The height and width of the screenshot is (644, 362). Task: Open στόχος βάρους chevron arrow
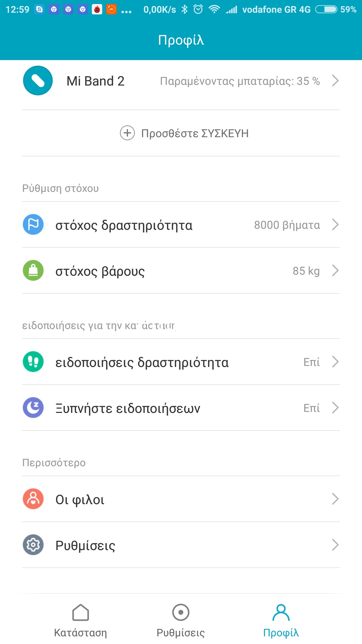tap(335, 270)
